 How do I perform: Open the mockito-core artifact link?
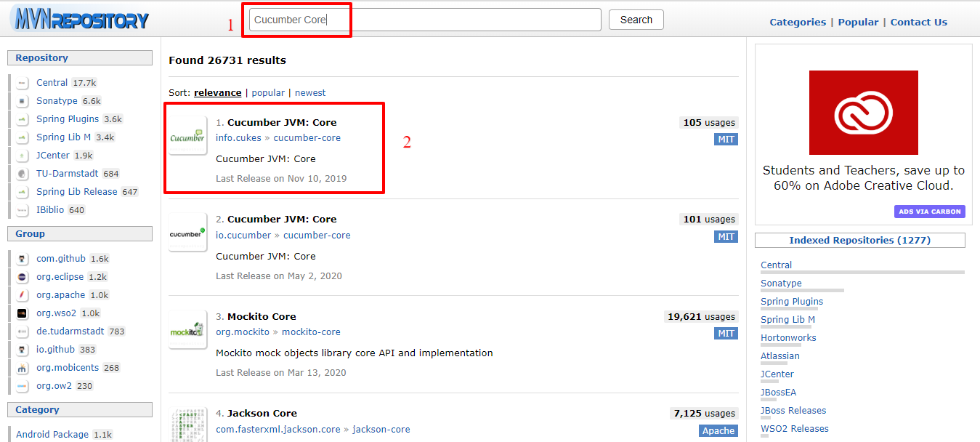coord(311,331)
